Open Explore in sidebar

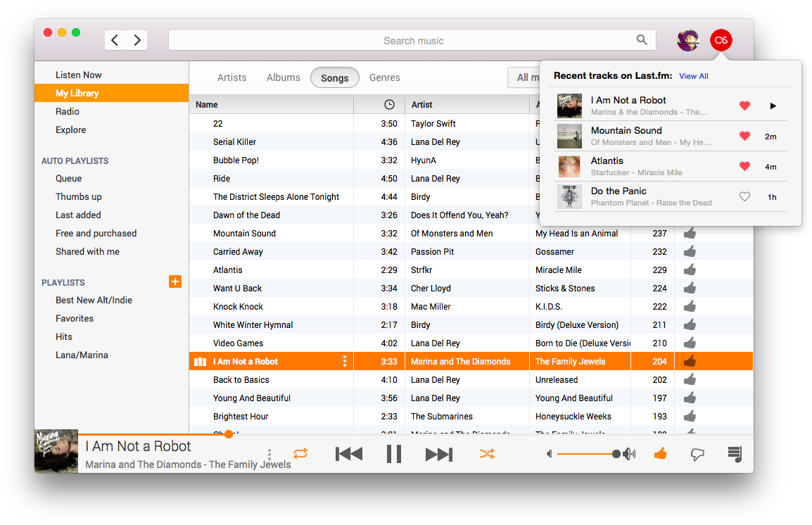pyautogui.click(x=111, y=129)
